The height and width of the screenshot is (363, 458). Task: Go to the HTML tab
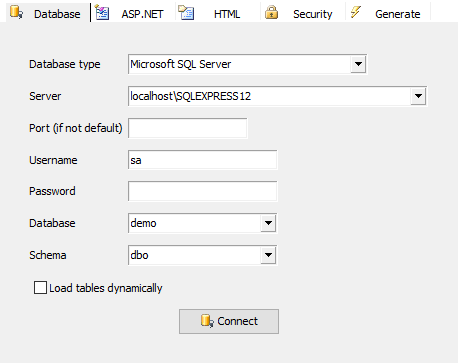coord(218,13)
